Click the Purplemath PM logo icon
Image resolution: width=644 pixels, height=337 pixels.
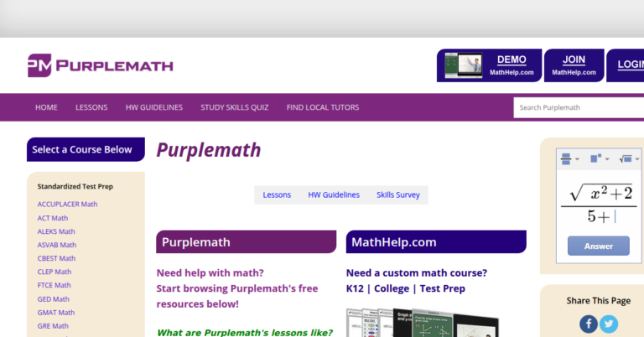(x=39, y=65)
